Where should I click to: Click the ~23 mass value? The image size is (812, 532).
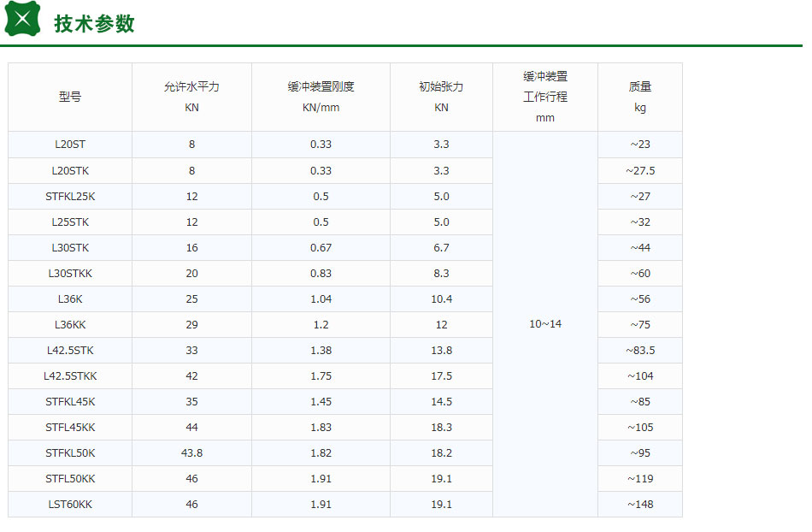pos(640,145)
